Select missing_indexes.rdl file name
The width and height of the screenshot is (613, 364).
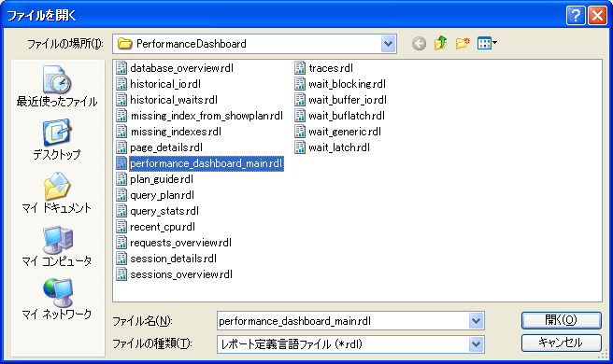pyautogui.click(x=176, y=132)
